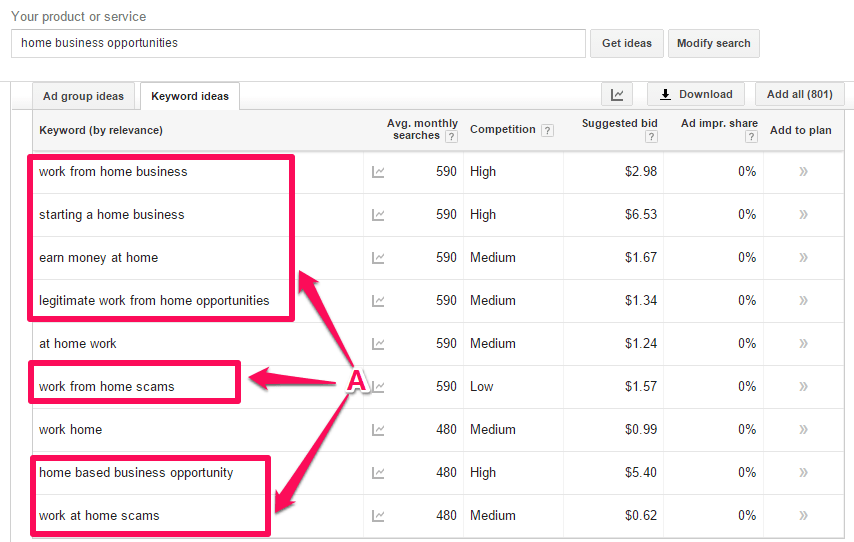
Task: Click the $0.99 suggested bid value
Action: 641,430
